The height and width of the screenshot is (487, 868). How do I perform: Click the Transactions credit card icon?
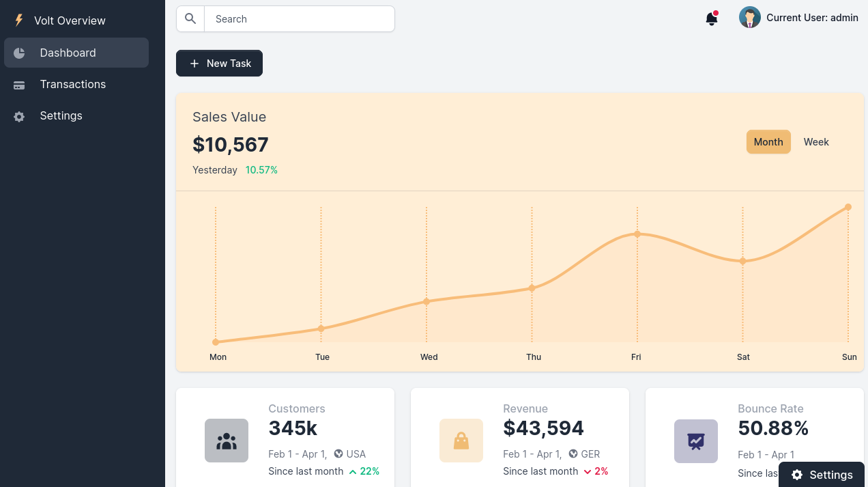point(19,84)
